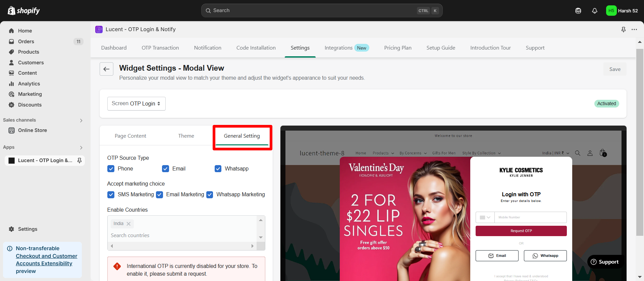Open Discounts in sidebar
The height and width of the screenshot is (281, 644).
(x=30, y=105)
